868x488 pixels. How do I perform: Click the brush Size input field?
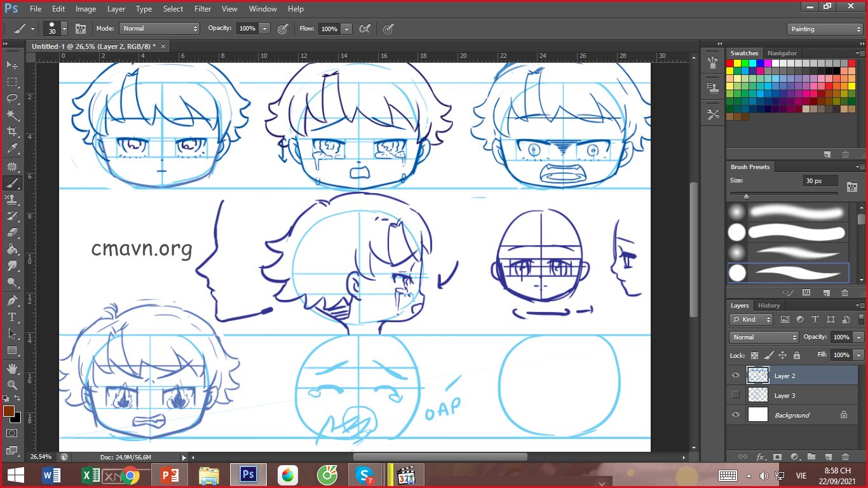(x=820, y=181)
